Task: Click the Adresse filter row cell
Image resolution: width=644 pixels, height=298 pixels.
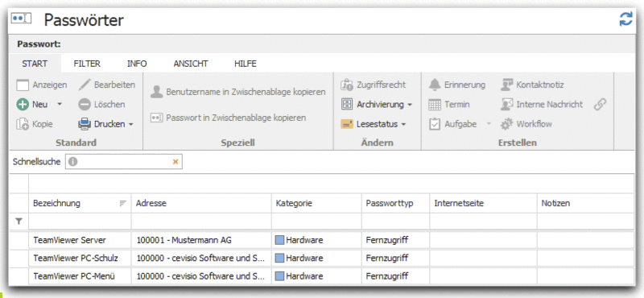Action: (201, 221)
